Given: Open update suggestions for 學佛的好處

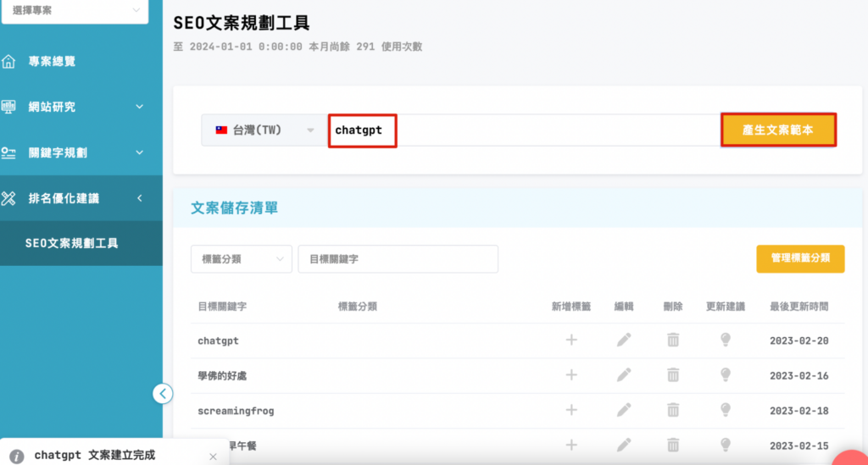Looking at the screenshot, I should click(726, 375).
